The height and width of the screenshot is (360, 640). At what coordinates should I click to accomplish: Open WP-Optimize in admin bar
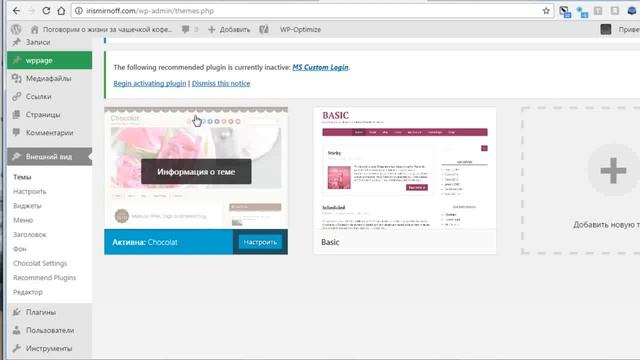click(300, 29)
